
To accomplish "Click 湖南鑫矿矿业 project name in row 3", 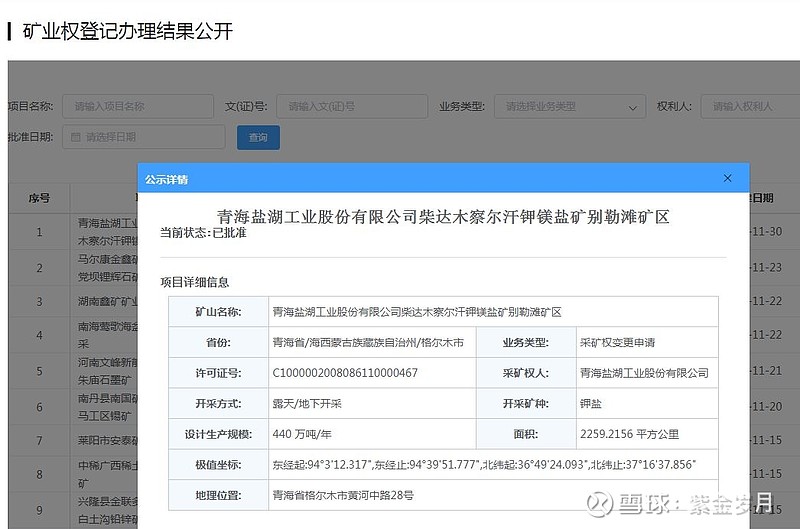I will [x=108, y=301].
